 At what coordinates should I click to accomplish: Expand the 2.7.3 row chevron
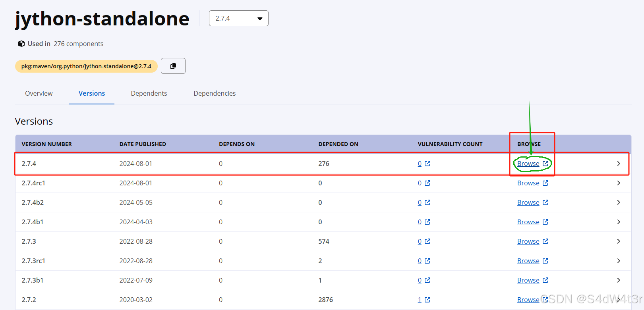pos(619,241)
